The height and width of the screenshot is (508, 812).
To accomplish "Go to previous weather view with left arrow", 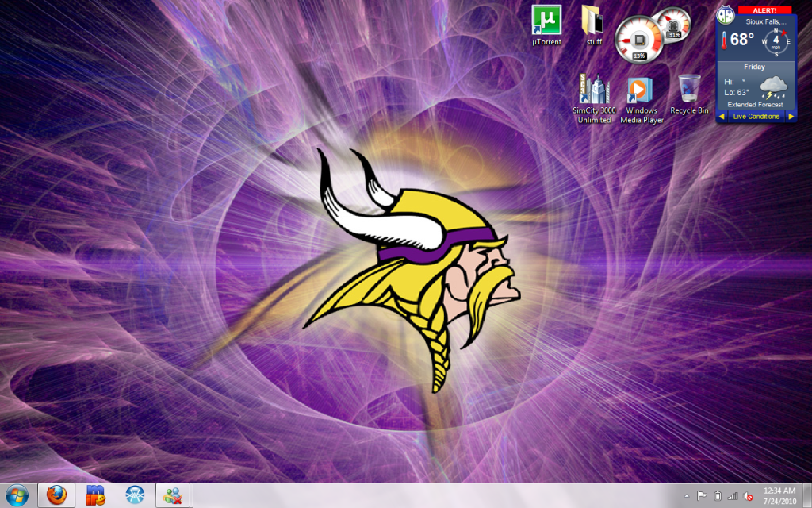I will (x=722, y=117).
